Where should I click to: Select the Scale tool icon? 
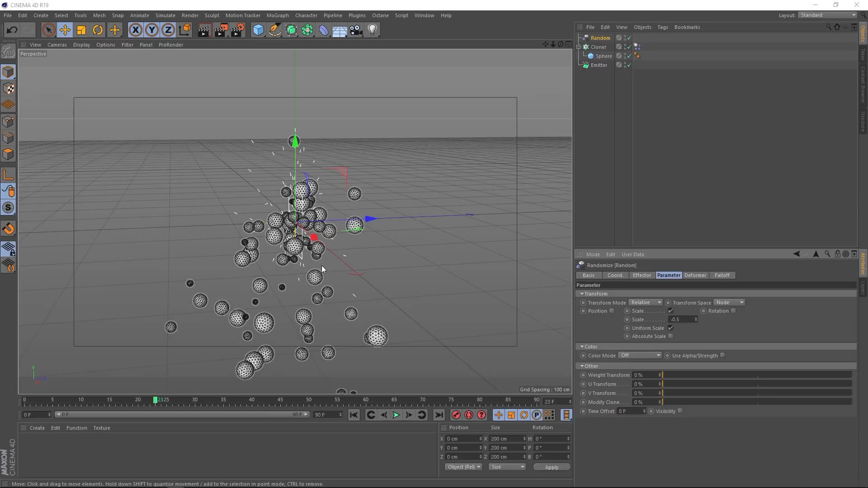[x=81, y=30]
